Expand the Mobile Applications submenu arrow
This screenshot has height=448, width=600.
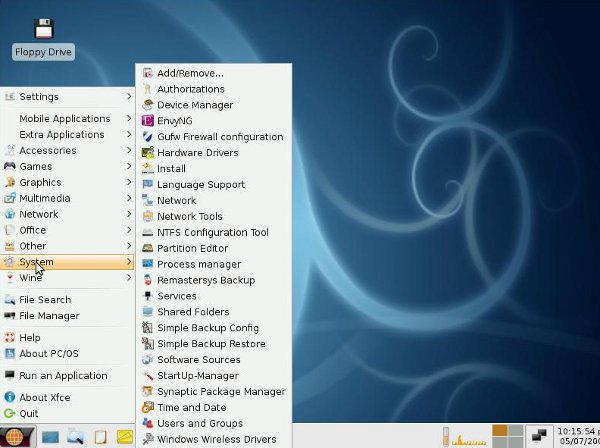129,119
